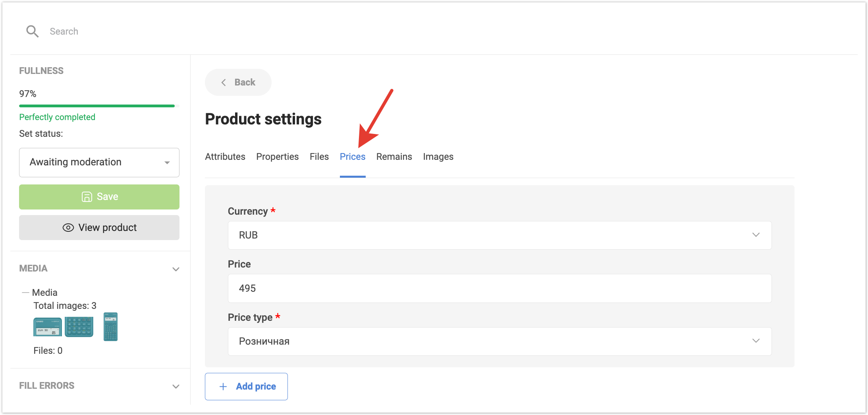This screenshot has height=415, width=868.
Task: Expand the Currency RUB dropdown
Action: pyautogui.click(x=499, y=235)
